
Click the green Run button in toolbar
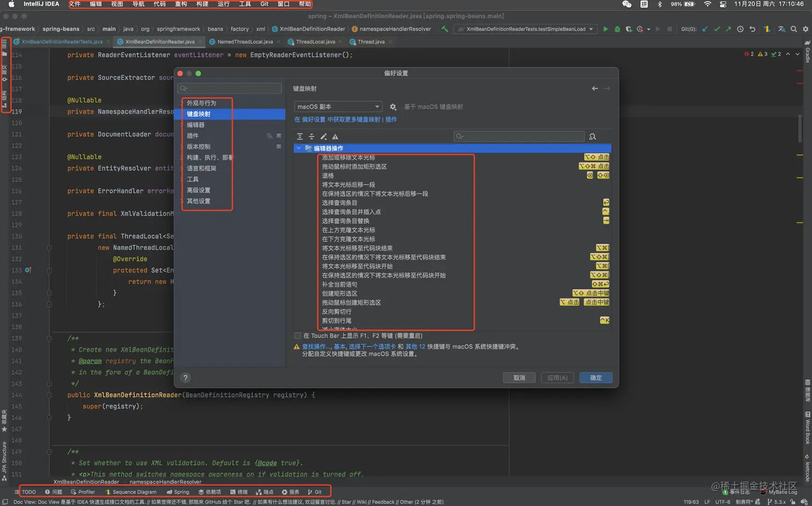(606, 29)
